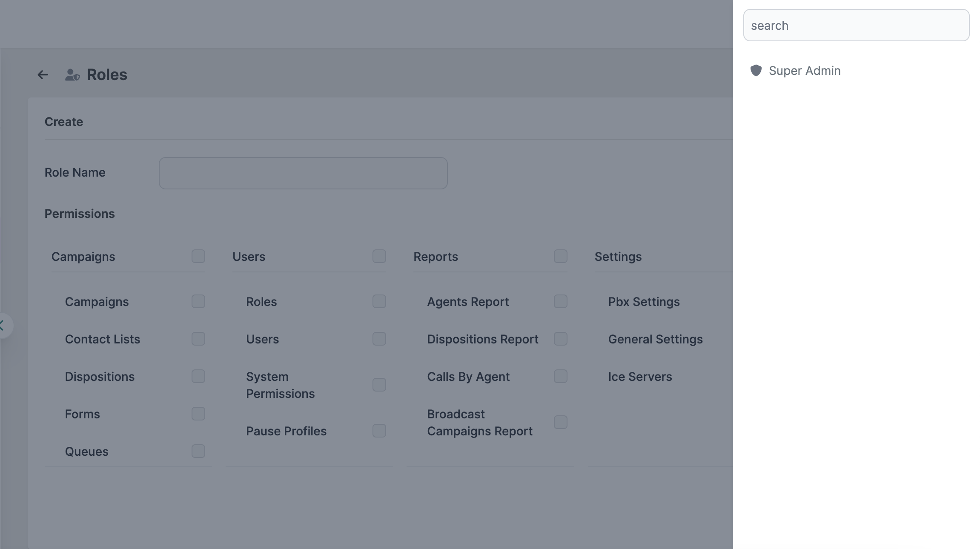This screenshot has height=549, width=980.
Task: Enable Pause Profiles checkbox
Action: point(379,431)
